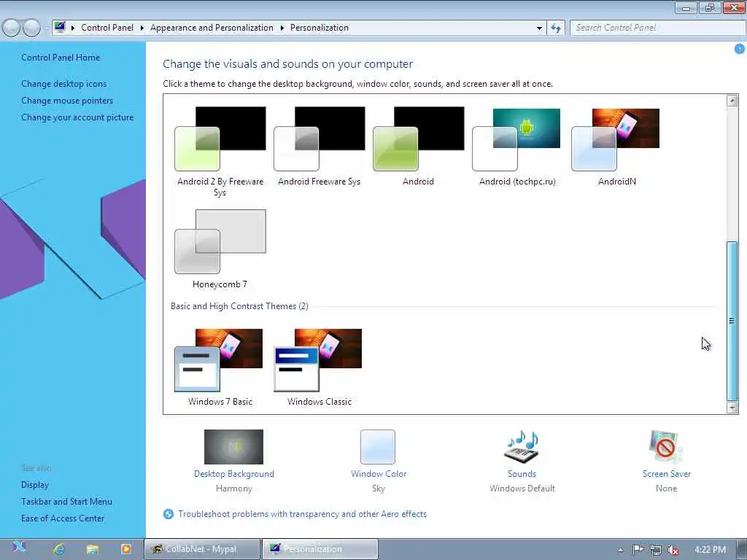Viewport: 747px width, 560px height.
Task: Show hidden tray icons arrow
Action: (620, 550)
